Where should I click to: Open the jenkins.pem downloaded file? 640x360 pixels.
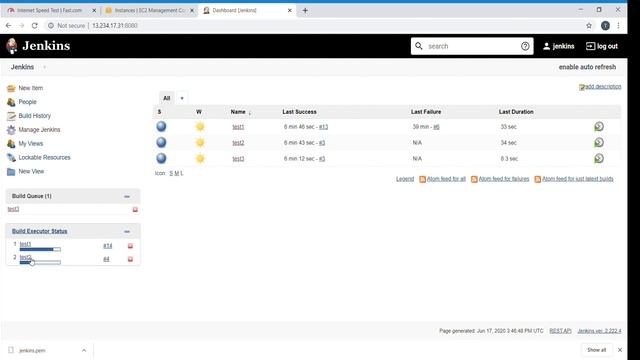point(32,350)
